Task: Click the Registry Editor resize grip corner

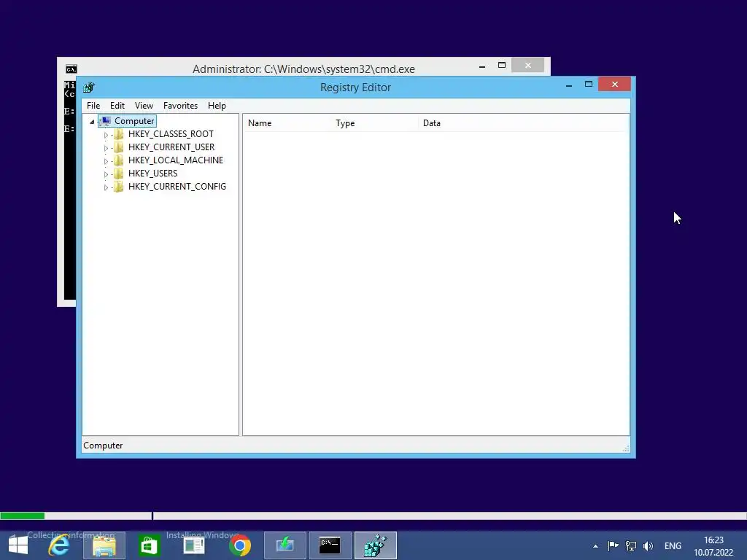Action: [x=626, y=448]
